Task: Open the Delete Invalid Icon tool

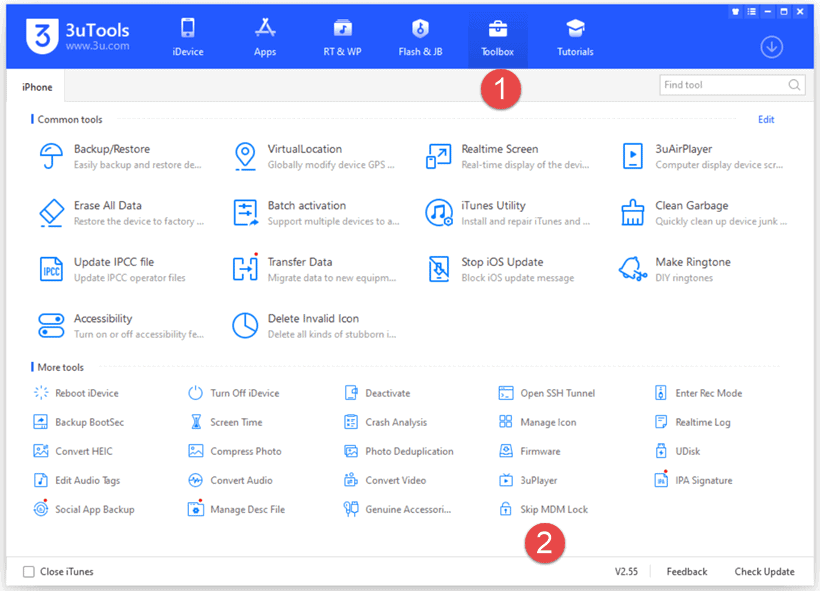Action: tap(245, 326)
